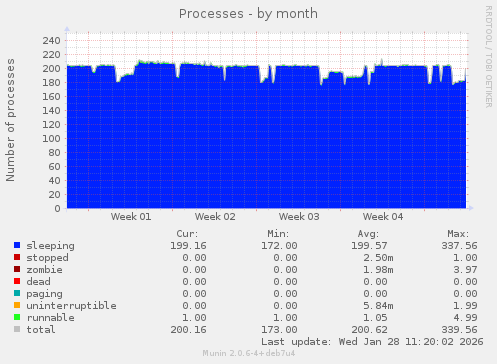Click the 200 y-axis tick label
This screenshot has width=497, height=364.
pyautogui.click(x=51, y=69)
